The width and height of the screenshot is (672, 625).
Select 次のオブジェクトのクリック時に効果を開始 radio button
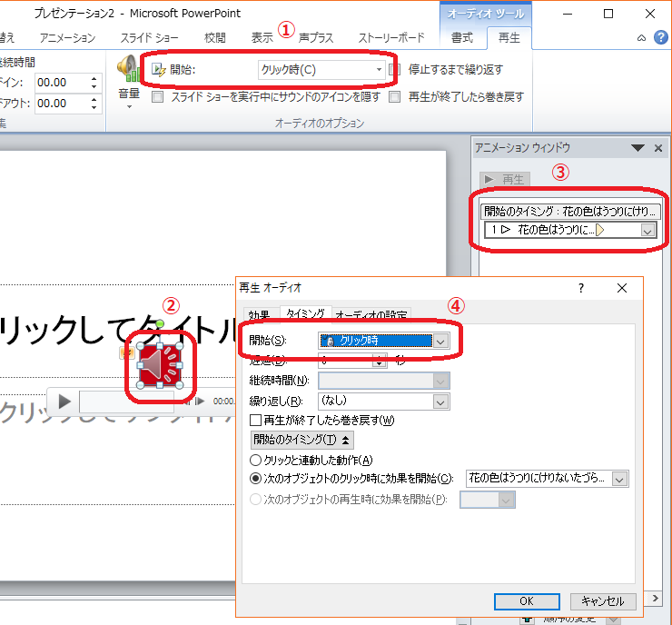pos(255,479)
